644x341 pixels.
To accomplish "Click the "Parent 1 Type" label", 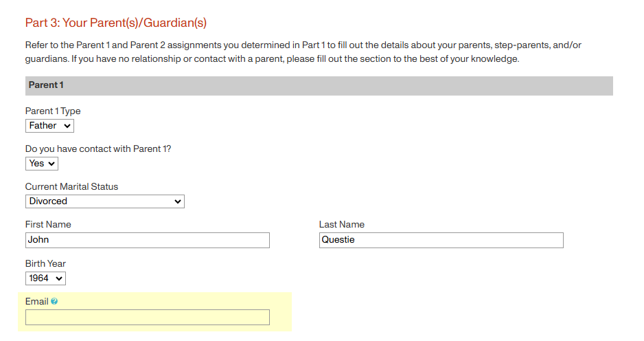I will [53, 111].
